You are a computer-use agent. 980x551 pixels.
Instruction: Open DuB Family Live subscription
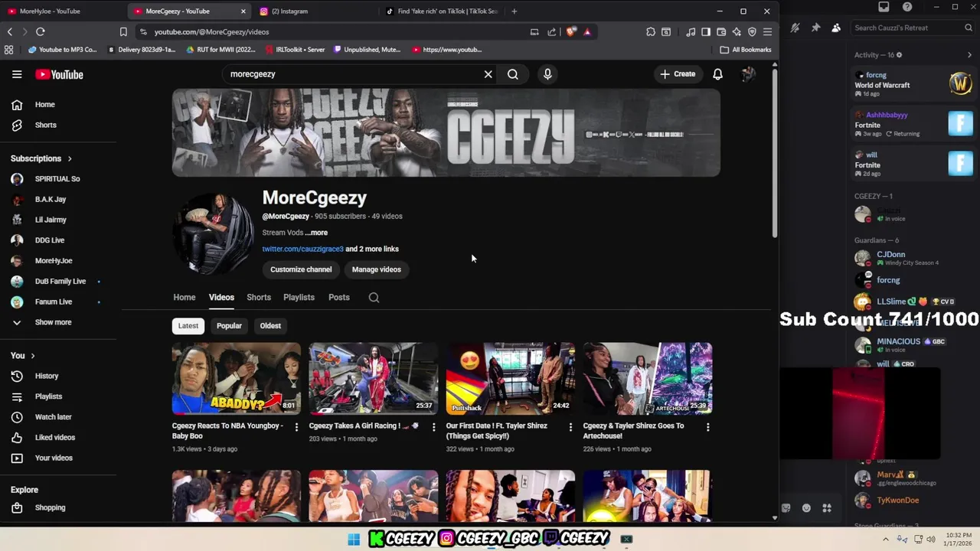point(60,281)
